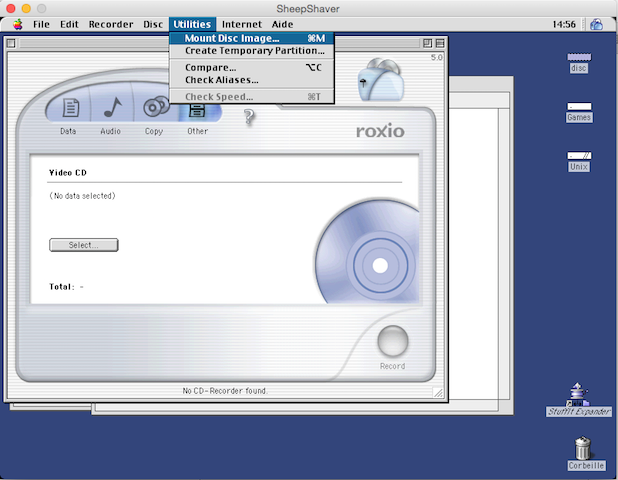Open the application switcher icon by the clock
Viewport: 618px width, 480px height.
click(596, 24)
